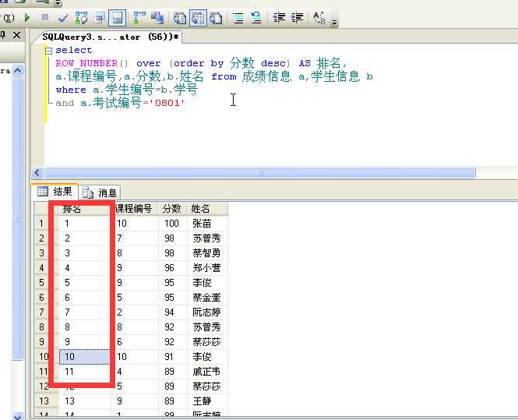Click the ROW_NUMBER function in the query
Screen dimensions: 518x420
pos(87,63)
